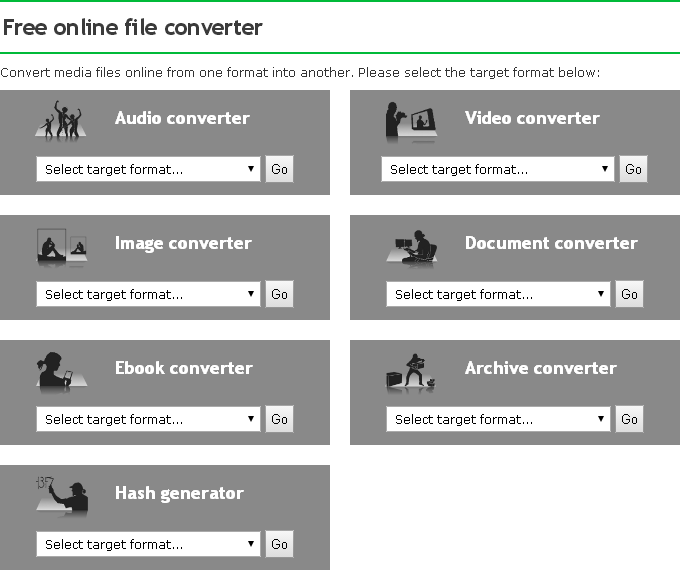Select the Ebook converter heading
682x571 pixels.
click(x=184, y=368)
